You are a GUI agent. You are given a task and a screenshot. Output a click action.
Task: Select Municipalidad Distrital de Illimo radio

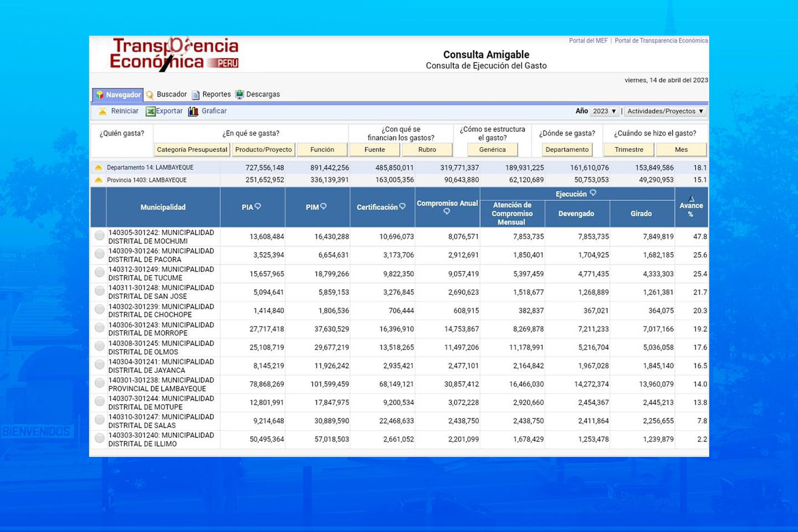click(x=100, y=438)
